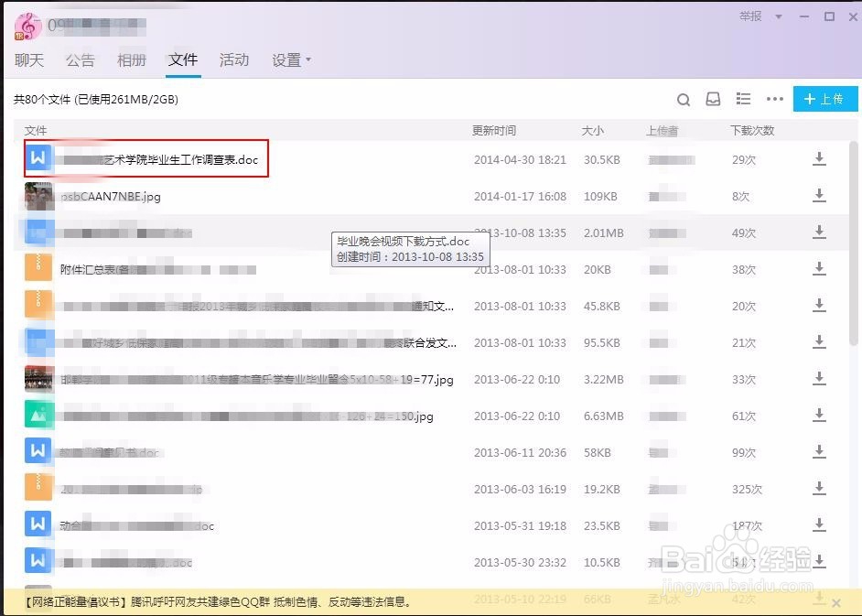This screenshot has height=616, width=862.
Task: Download psbCAAN7NBE.jpg using its download arrow
Action: coord(819,195)
